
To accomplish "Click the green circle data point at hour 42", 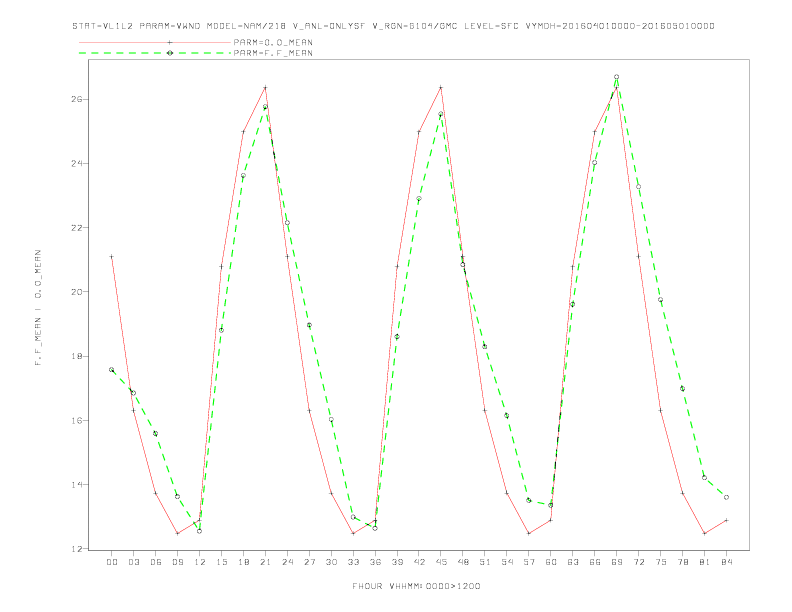I will [419, 199].
